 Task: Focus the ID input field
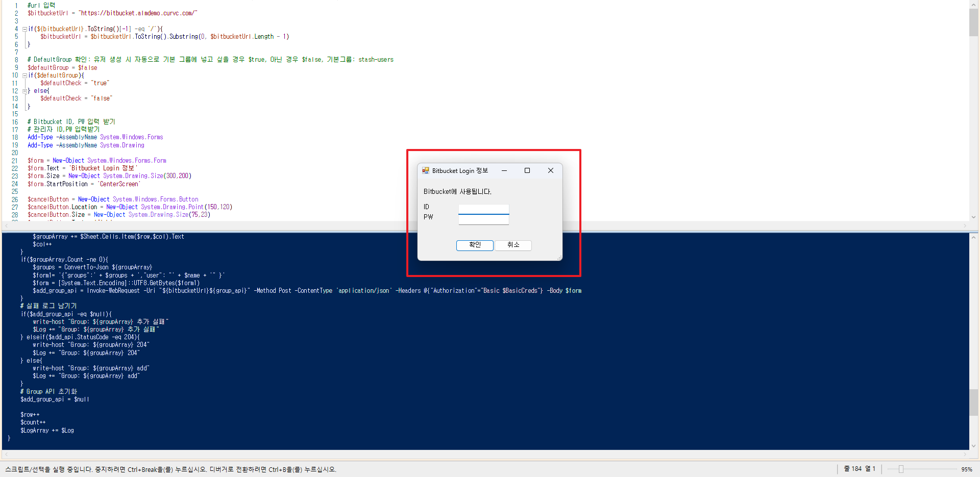pyautogui.click(x=483, y=209)
